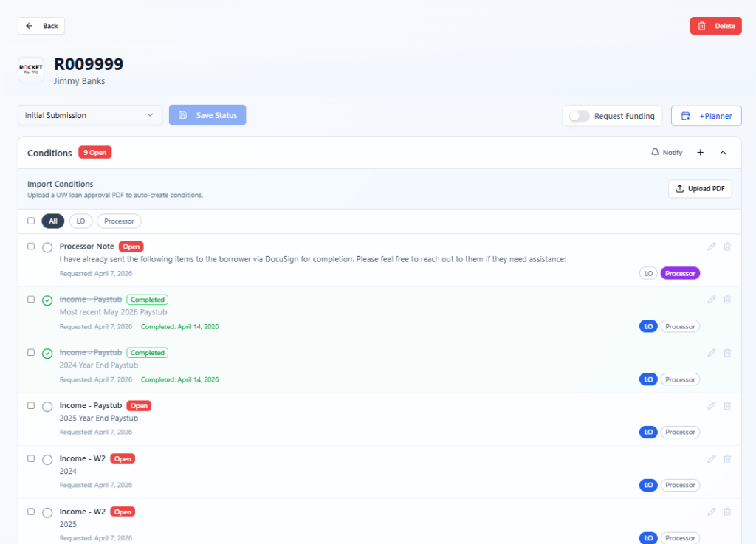Click edit pencil on Income - W2 2024 row
This screenshot has height=544, width=756.
pyautogui.click(x=712, y=458)
